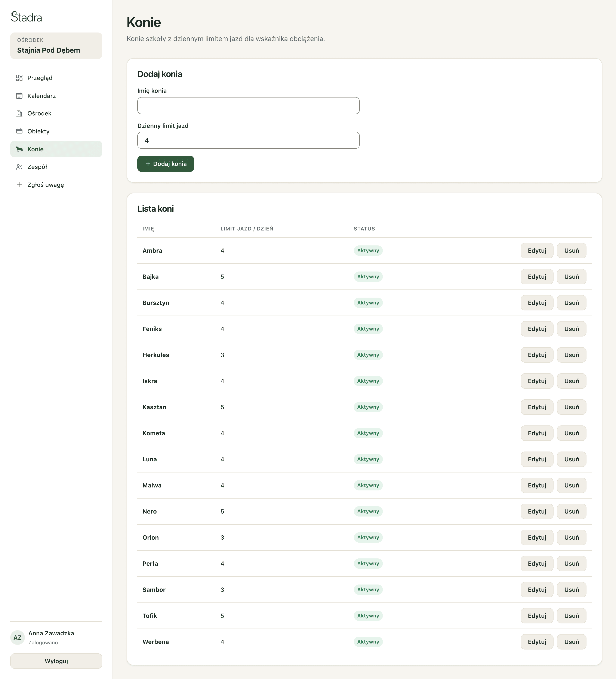Click the Dodaj konia submit button
The height and width of the screenshot is (679, 616).
point(166,164)
